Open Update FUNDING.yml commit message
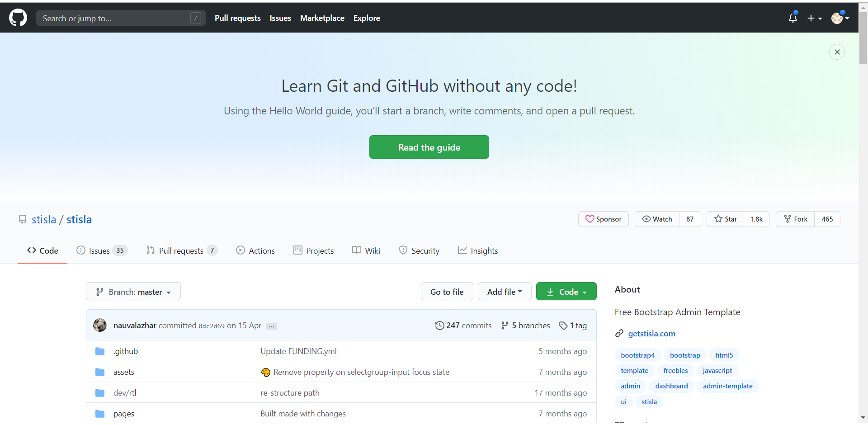Viewport: 868px width, 425px height. (298, 351)
